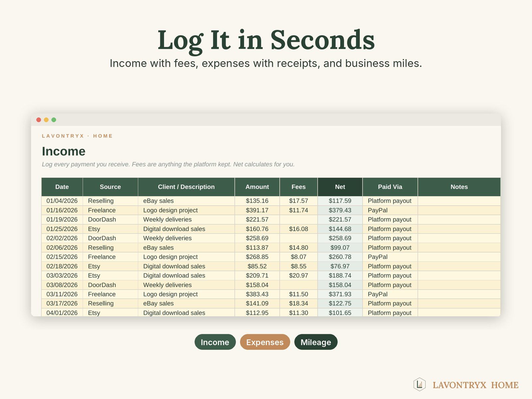This screenshot has width=532, height=399.
Task: Click the Paid Via column header
Action: click(390, 187)
